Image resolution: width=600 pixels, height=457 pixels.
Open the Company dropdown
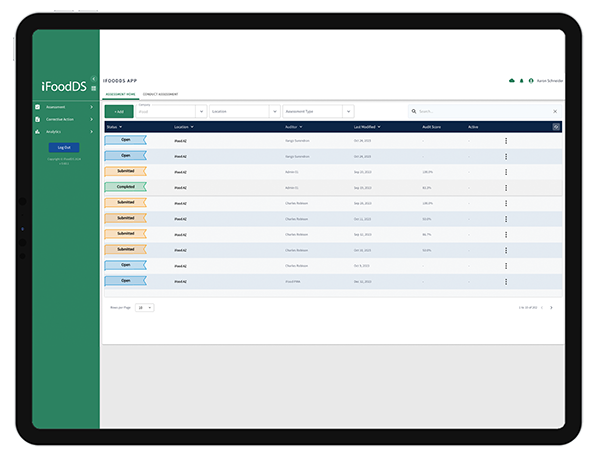171,111
